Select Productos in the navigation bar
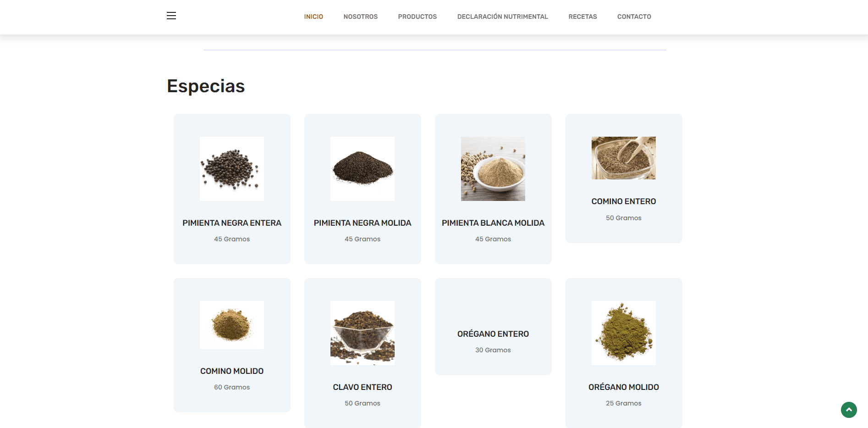868x428 pixels. pyautogui.click(x=417, y=17)
